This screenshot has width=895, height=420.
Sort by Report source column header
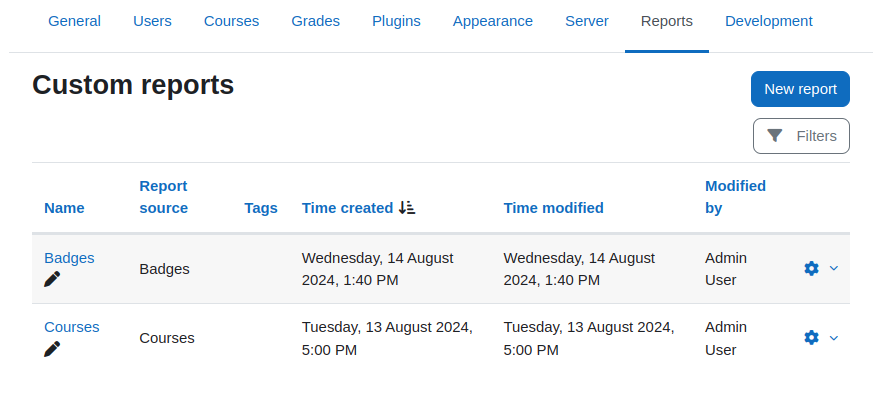point(164,197)
